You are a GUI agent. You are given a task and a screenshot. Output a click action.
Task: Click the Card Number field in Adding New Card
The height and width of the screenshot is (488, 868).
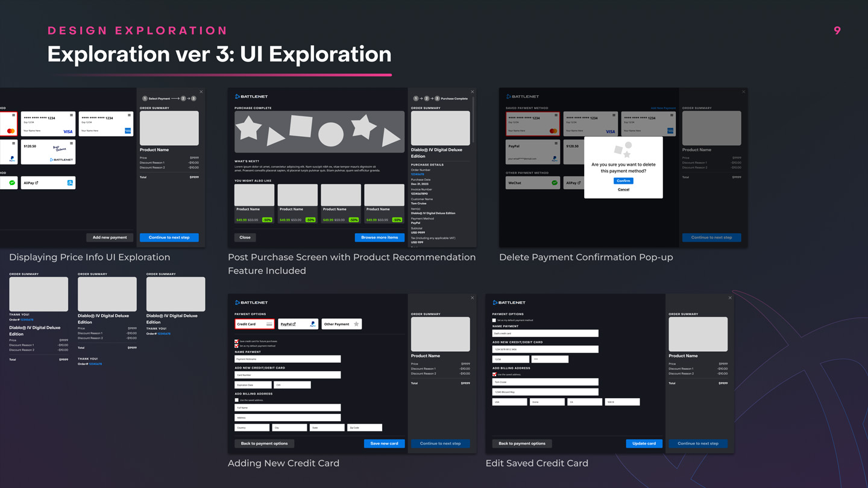tap(288, 375)
